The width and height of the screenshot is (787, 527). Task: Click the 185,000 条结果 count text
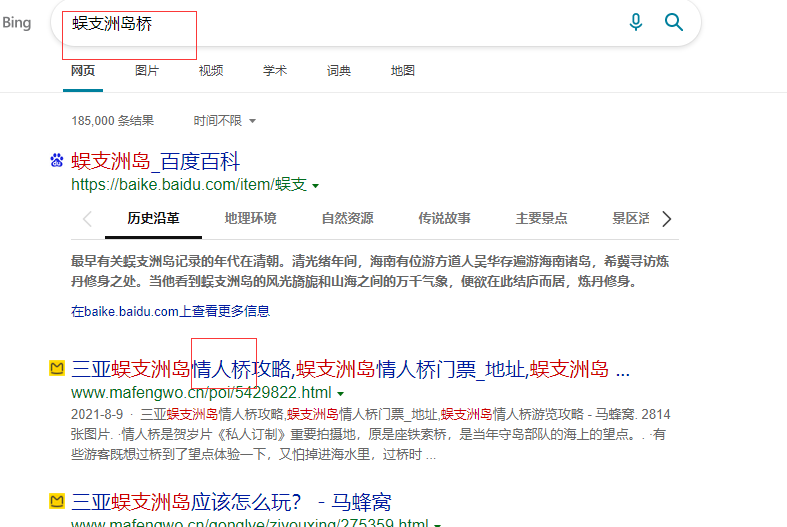pos(112,121)
